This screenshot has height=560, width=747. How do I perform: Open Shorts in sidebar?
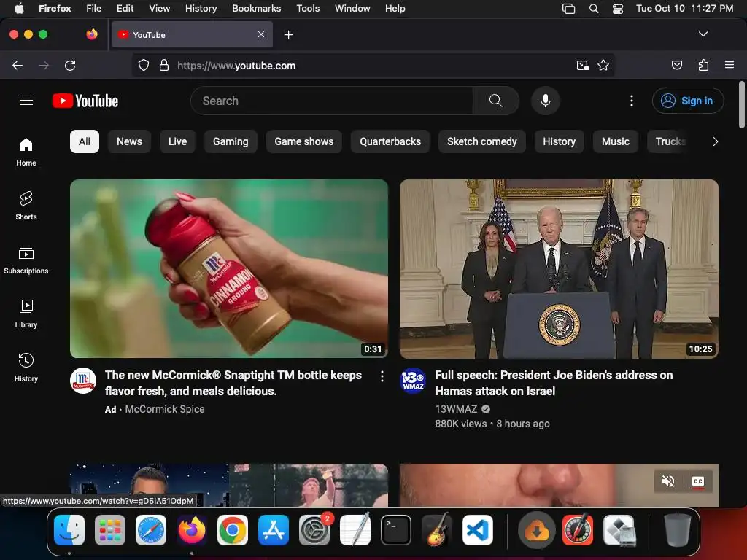coord(26,206)
